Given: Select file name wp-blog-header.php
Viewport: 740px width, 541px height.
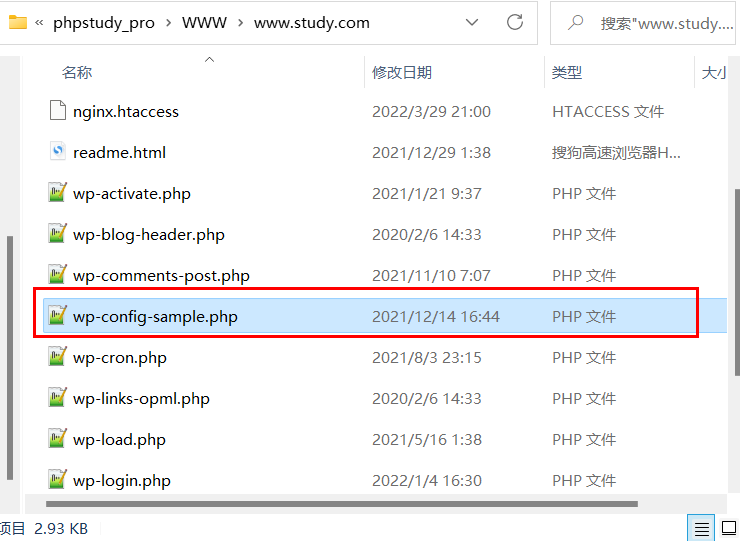Looking at the screenshot, I should pyautogui.click(x=149, y=235).
